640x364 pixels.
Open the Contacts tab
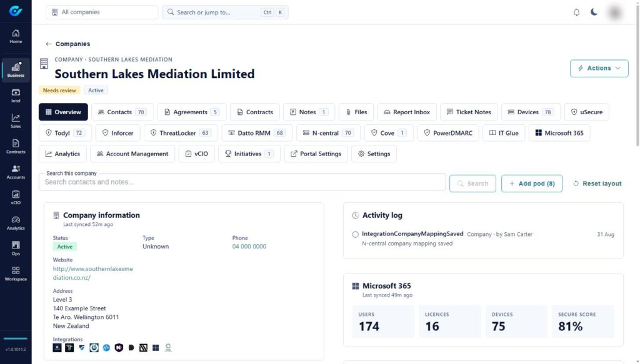(122, 112)
